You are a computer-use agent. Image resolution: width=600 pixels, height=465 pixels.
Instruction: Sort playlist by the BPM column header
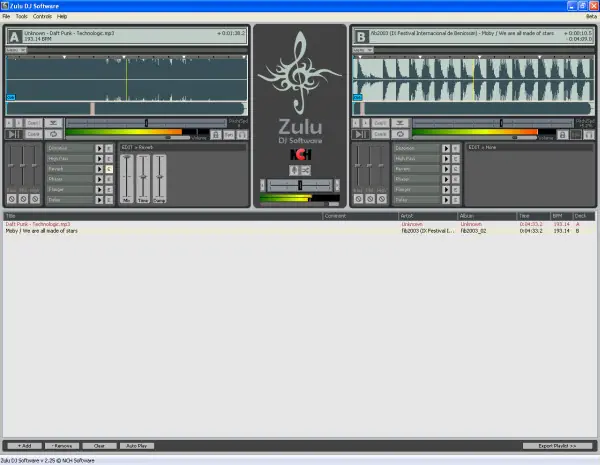(x=561, y=216)
